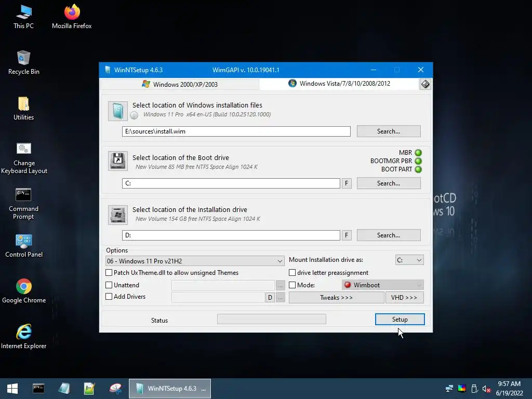Open Internet Explorer desktop icon
532x399 pixels.
pyautogui.click(x=24, y=337)
